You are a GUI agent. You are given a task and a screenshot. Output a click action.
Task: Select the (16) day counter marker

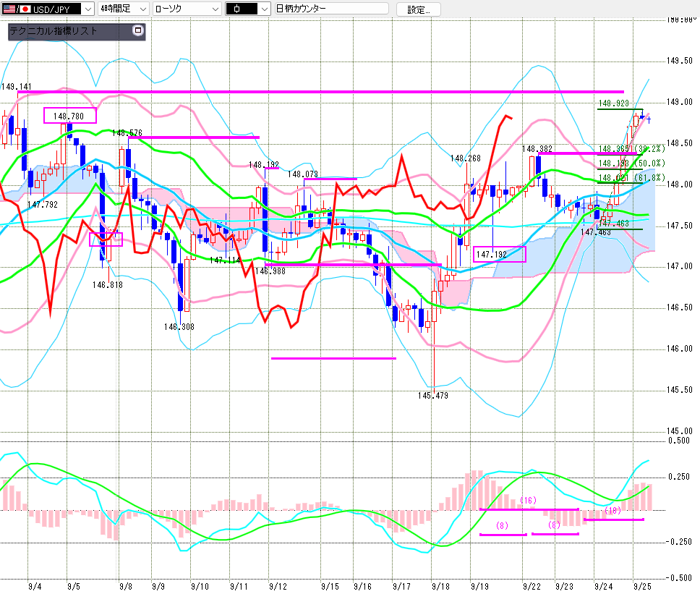click(x=527, y=501)
